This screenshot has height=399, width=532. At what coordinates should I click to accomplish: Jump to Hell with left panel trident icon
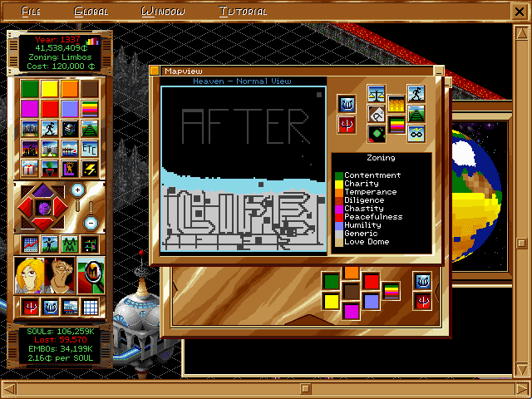click(x=30, y=307)
